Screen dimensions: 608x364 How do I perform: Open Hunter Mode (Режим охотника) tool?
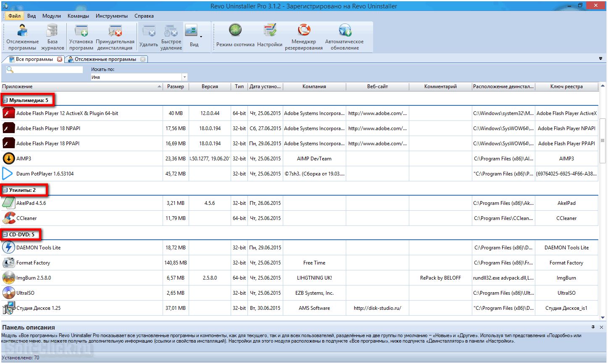[235, 36]
